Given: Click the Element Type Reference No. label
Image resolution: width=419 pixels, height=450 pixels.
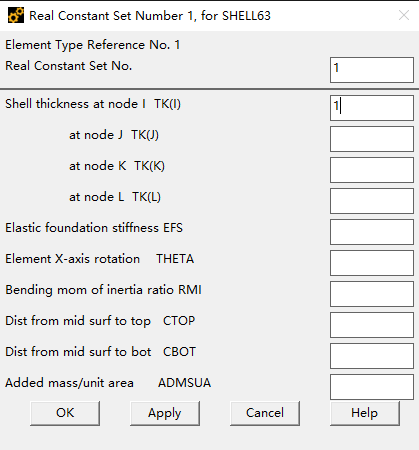Looking at the screenshot, I should point(93,45).
